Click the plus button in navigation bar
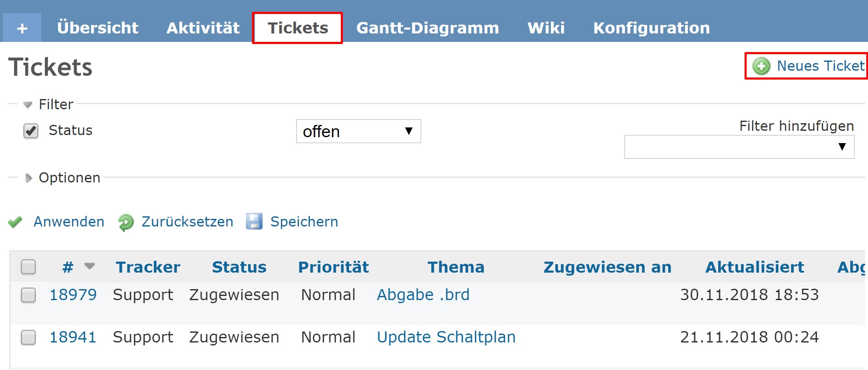Image resolution: width=868 pixels, height=370 pixels. coord(22,28)
